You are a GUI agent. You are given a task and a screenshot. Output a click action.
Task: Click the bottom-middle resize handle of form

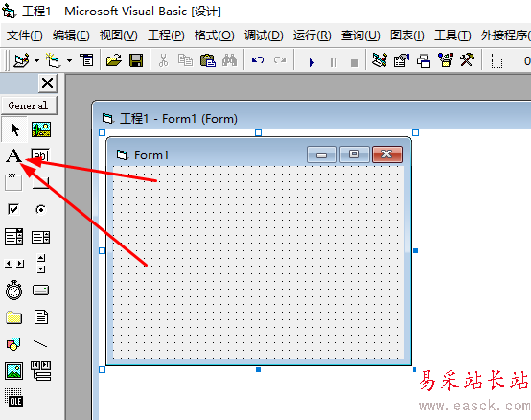[258, 369]
